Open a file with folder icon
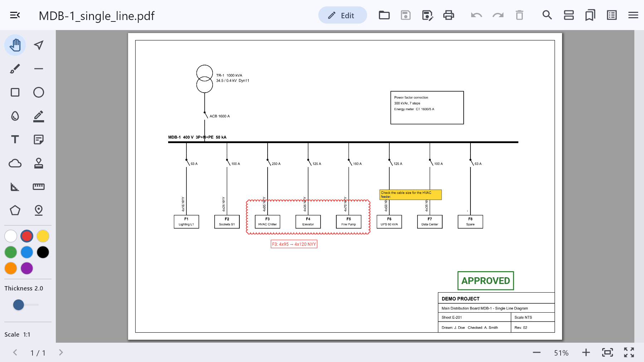644x362 pixels. [384, 15]
